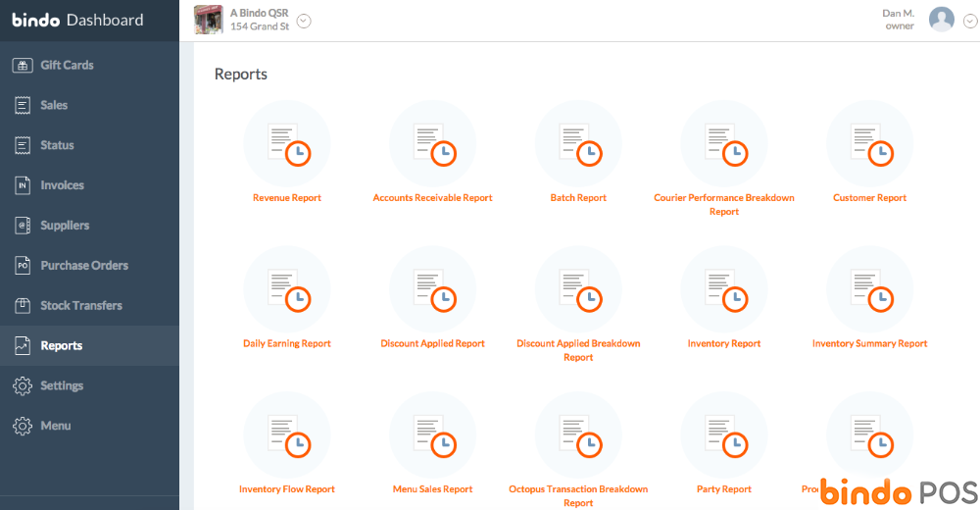
Task: Open the Party Report icon
Action: tap(723, 434)
